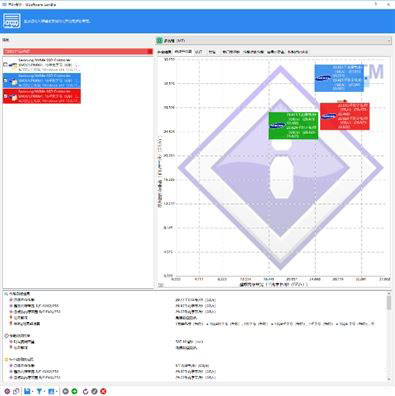Click the scroll-down arrow of results panel
The image size is (395, 396).
tap(389, 379)
